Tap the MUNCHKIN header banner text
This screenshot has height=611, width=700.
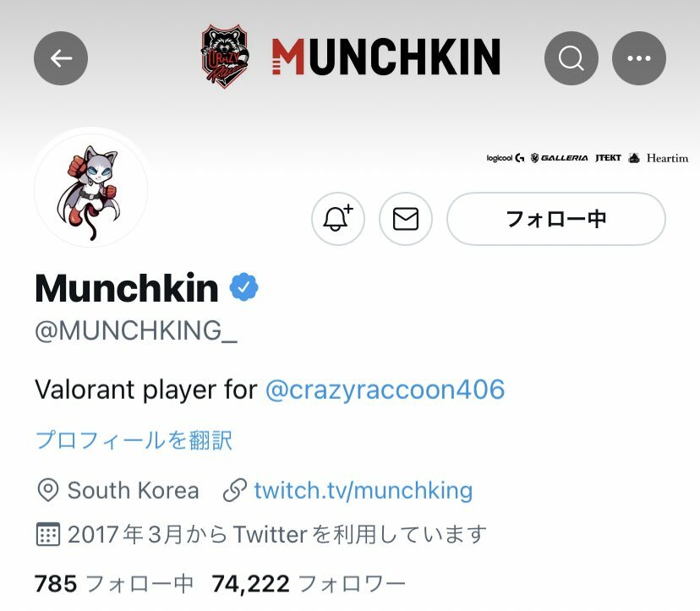386,57
